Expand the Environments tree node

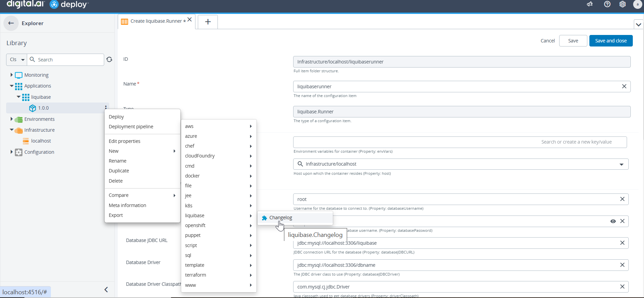(12, 119)
